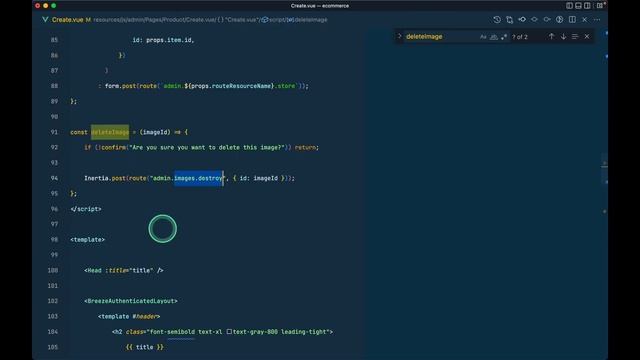This screenshot has width=640, height=360.
Task: Click the </script> closing tag
Action: pyautogui.click(x=86, y=209)
